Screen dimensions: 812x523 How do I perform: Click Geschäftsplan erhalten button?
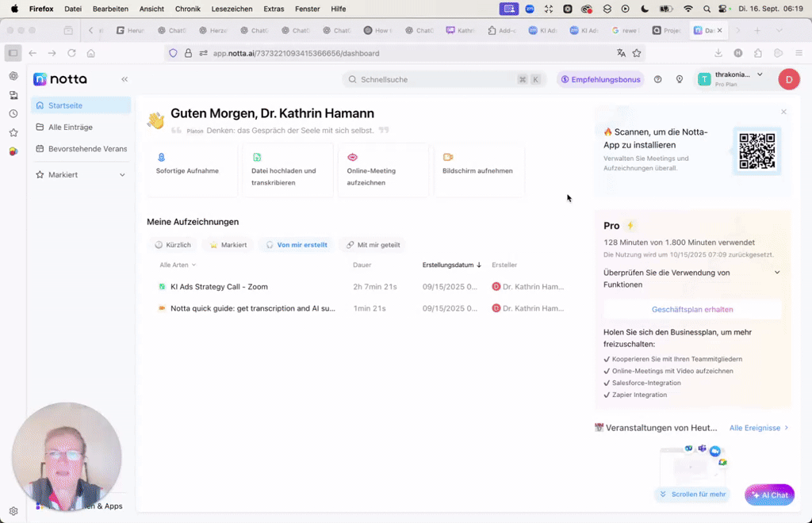tap(692, 309)
